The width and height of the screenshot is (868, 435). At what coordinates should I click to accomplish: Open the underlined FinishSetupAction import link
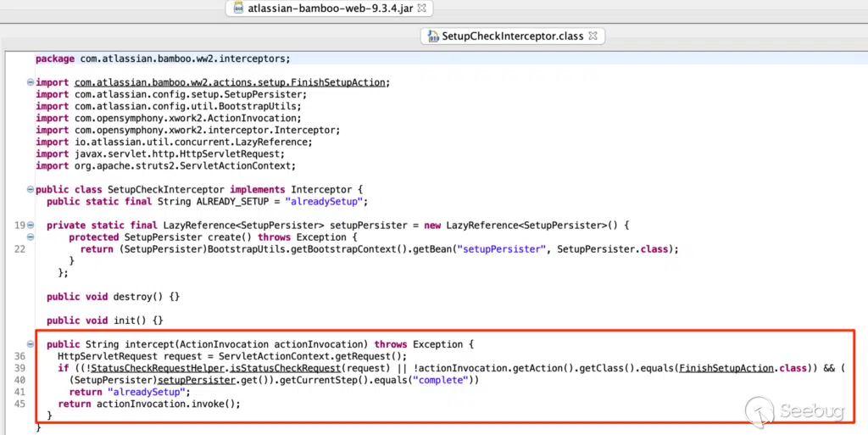(x=230, y=82)
